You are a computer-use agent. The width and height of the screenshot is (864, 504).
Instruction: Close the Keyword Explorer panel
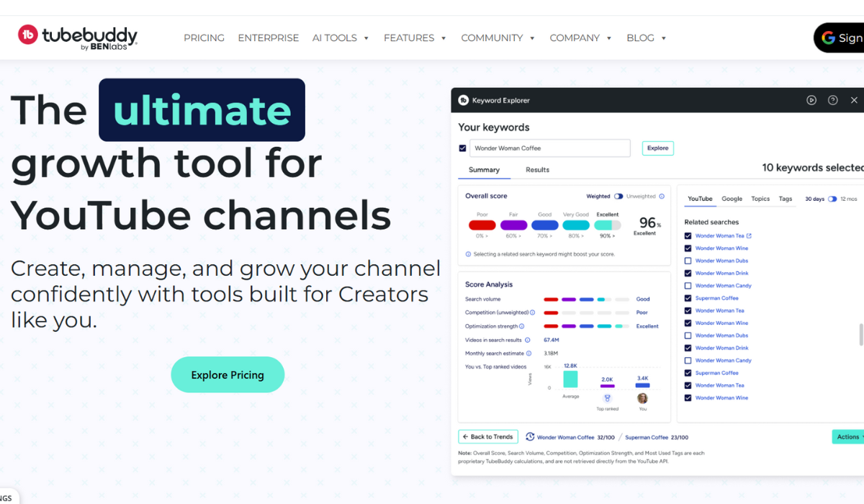(855, 100)
